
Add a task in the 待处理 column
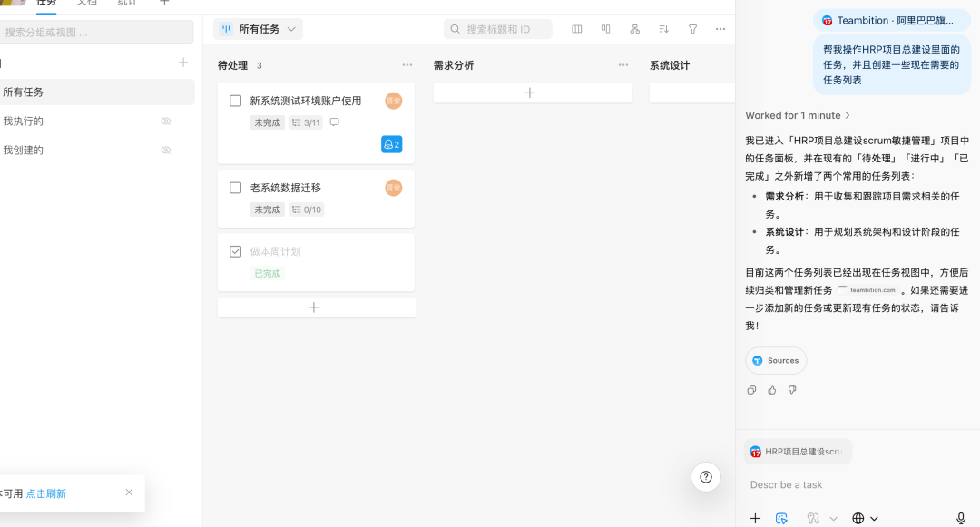(x=317, y=307)
